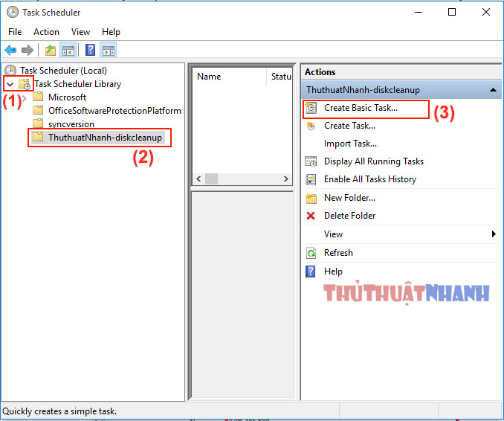Click the Create Basic Task icon

pyautogui.click(x=311, y=108)
